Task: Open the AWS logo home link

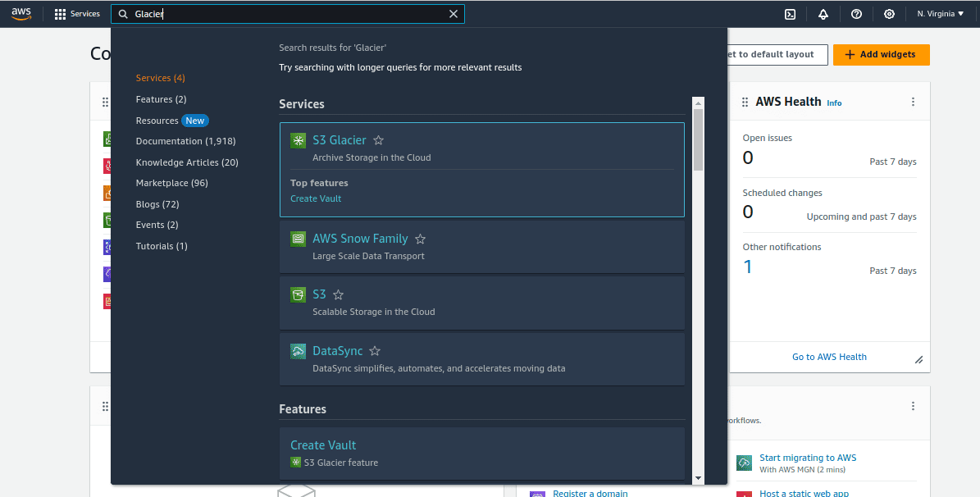Action: [x=21, y=14]
